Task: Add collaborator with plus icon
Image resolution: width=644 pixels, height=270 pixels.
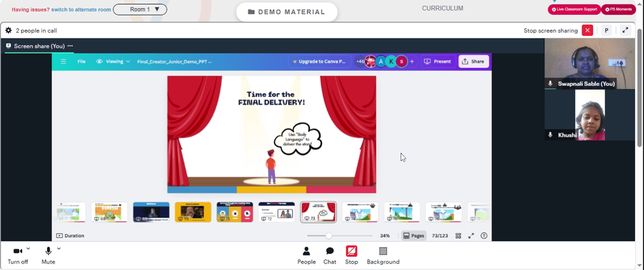Action: pos(412,62)
